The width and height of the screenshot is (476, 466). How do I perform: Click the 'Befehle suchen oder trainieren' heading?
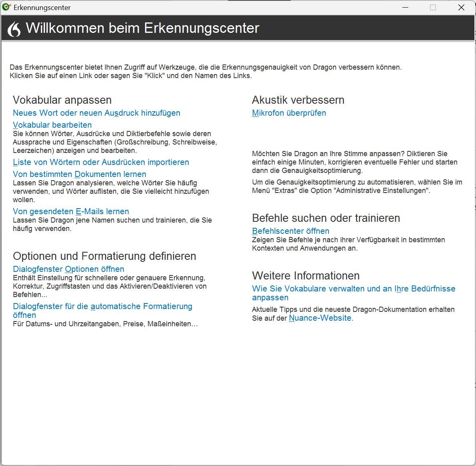coord(326,218)
